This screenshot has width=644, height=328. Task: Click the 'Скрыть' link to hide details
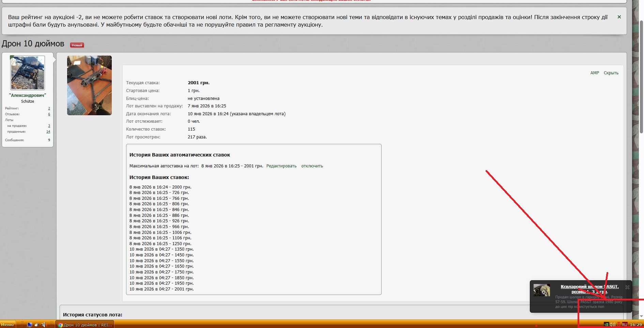pyautogui.click(x=611, y=73)
